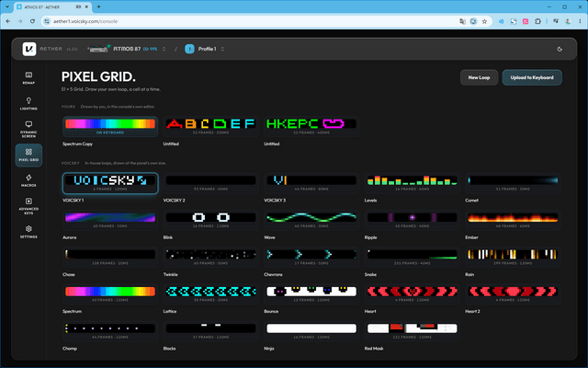Select the ATMOS 87 - AETHER browser tab
Viewport: 588px width, 368px height.
tap(53, 6)
